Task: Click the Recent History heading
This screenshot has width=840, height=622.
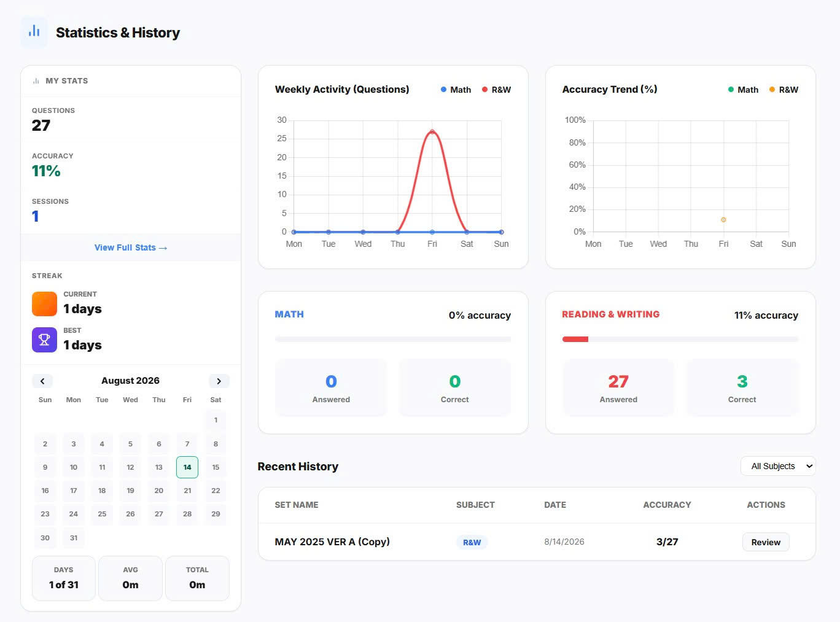Action: (298, 467)
